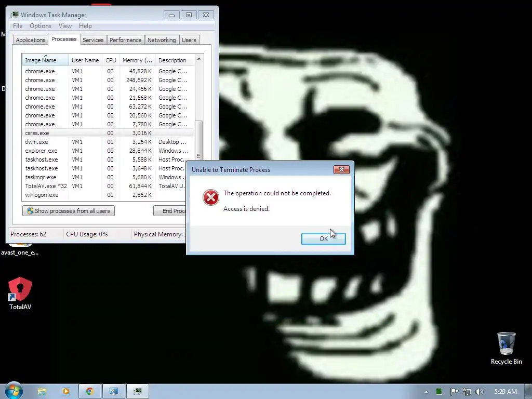Select chrome.exe using 45,828 K
Image resolution: width=532 pixels, height=399 pixels.
[x=108, y=71]
